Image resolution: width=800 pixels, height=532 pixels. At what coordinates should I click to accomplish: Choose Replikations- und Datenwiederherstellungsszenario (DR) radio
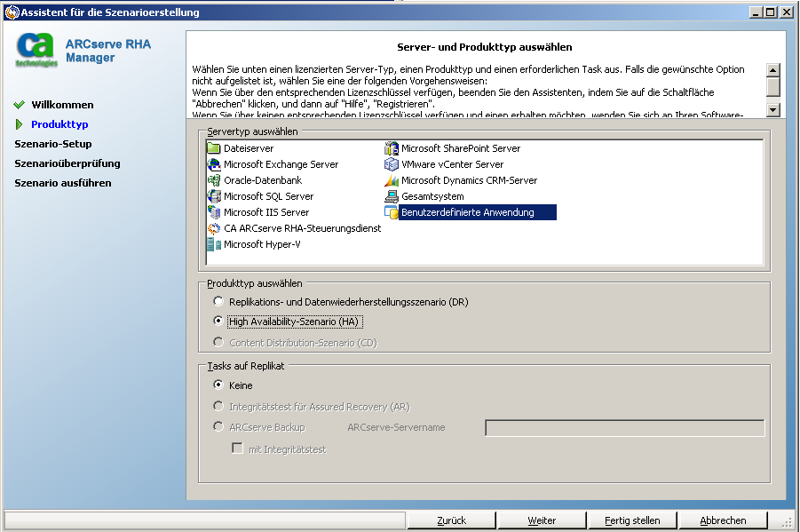218,301
